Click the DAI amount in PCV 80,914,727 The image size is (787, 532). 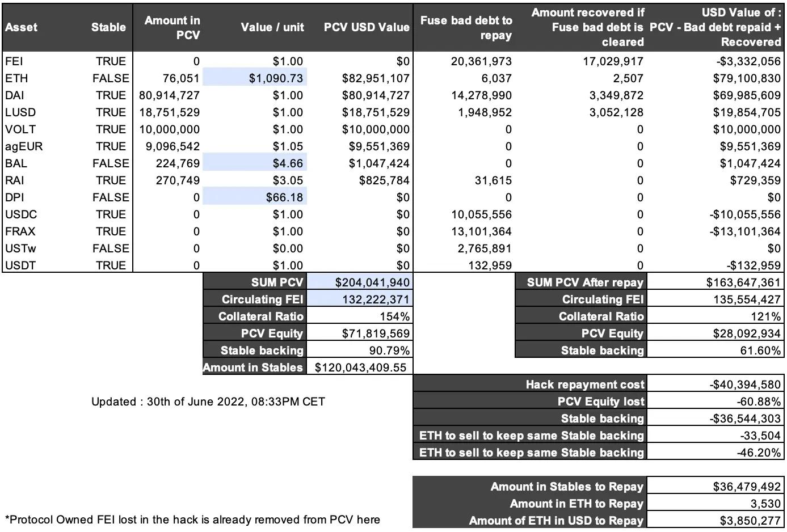click(169, 95)
